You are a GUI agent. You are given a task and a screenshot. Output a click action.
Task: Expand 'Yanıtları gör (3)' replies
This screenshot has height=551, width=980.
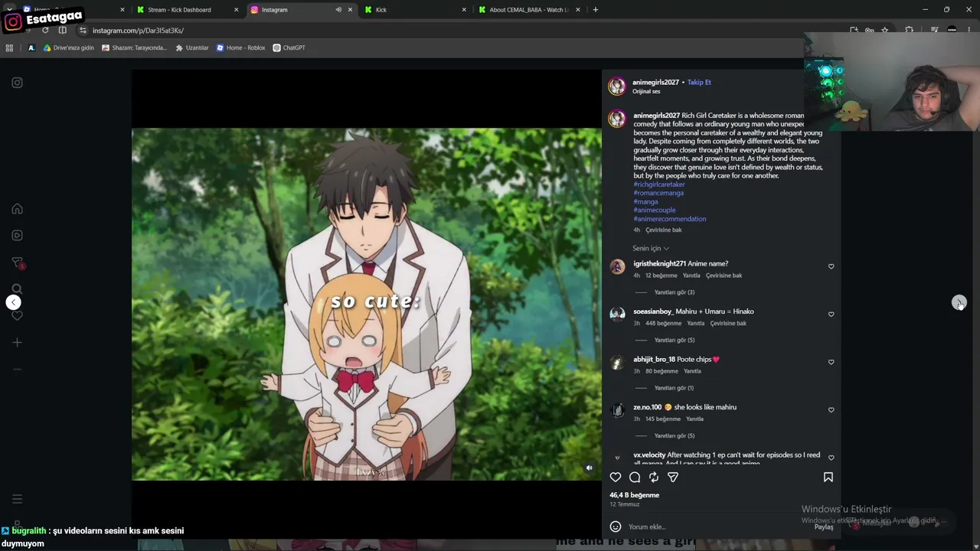674,292
